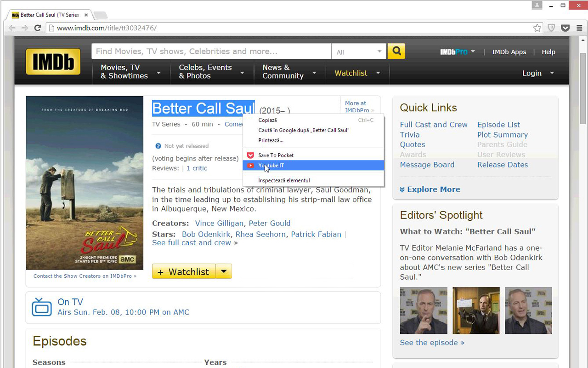588x368 pixels.
Task: Click the Bob Odenkirk star link
Action: click(207, 234)
